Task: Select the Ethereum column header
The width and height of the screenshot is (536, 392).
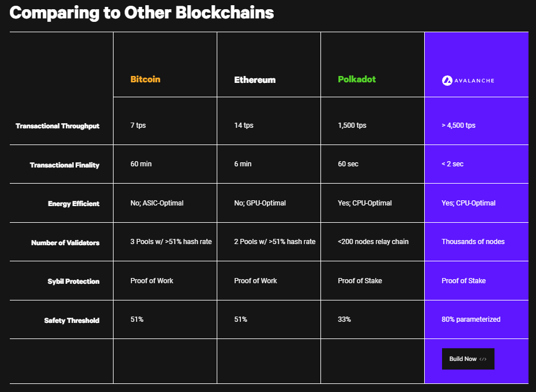Action: (x=255, y=79)
